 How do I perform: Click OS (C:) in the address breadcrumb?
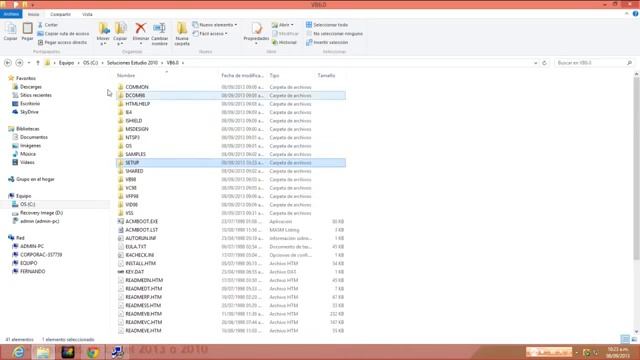point(91,63)
